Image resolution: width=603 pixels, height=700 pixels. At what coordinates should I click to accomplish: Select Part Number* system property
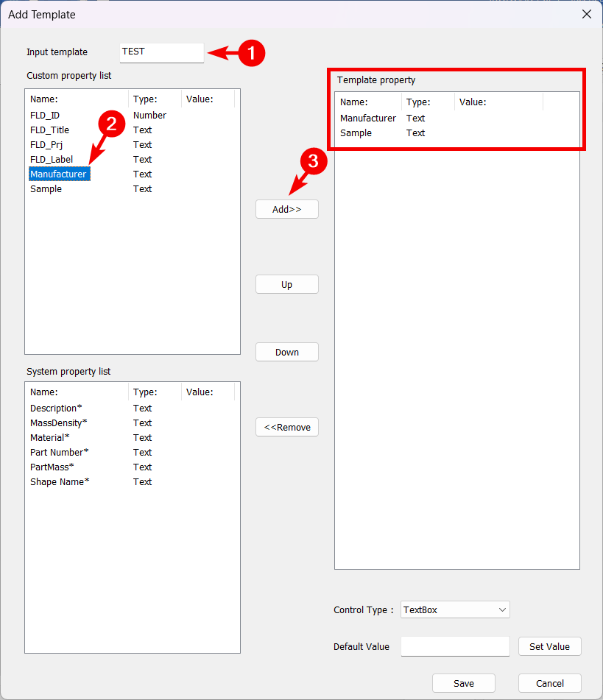59,453
